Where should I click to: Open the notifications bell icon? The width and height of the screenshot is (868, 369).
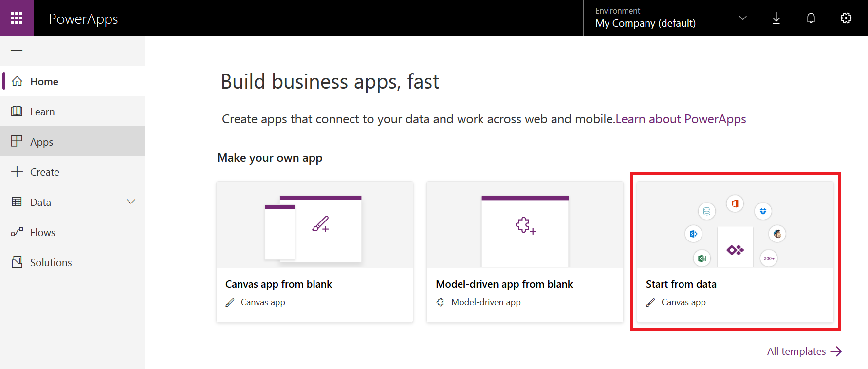point(811,18)
